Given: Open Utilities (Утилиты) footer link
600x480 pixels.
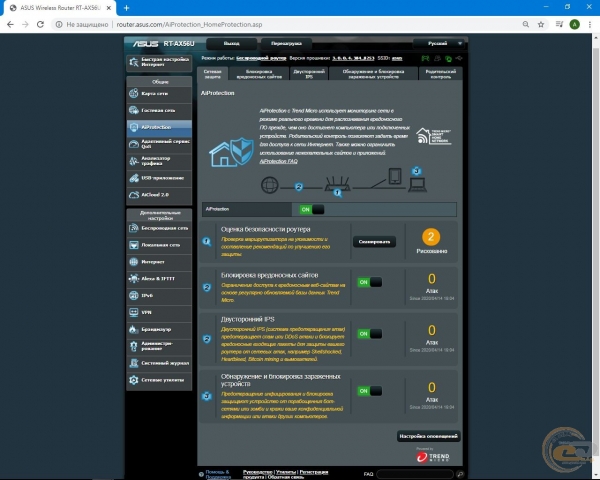Looking at the screenshot, I should pos(286,472).
